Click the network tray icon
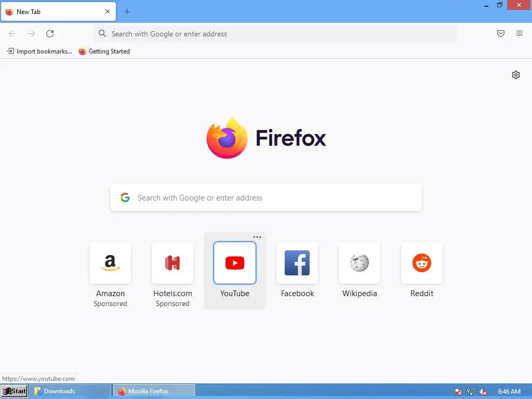This screenshot has width=532, height=399. (471, 392)
